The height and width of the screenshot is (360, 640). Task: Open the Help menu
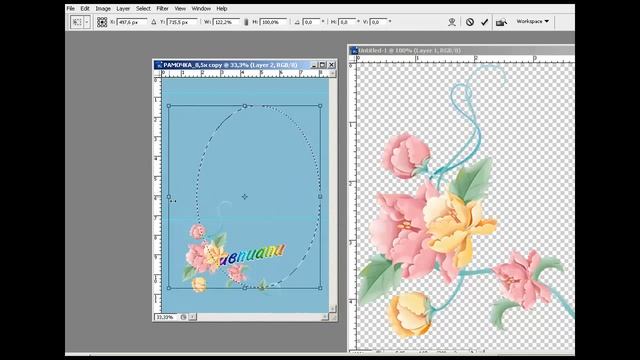222,8
